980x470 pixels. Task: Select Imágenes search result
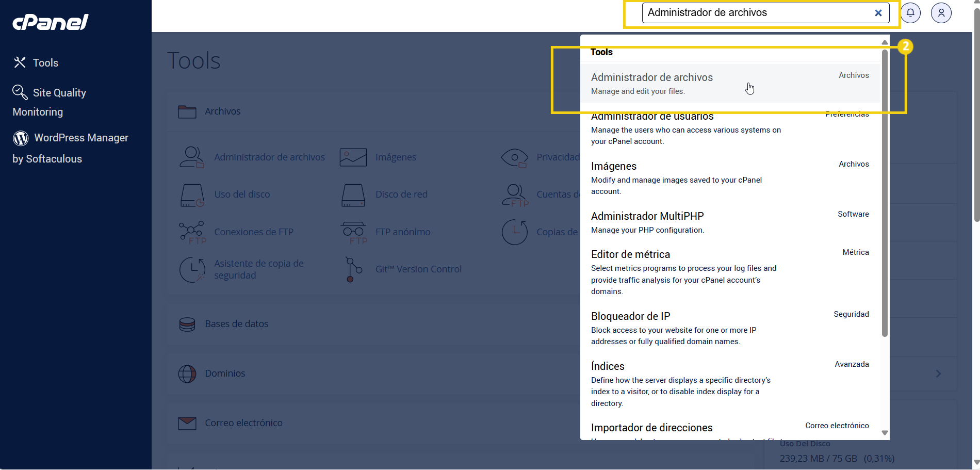point(730,177)
